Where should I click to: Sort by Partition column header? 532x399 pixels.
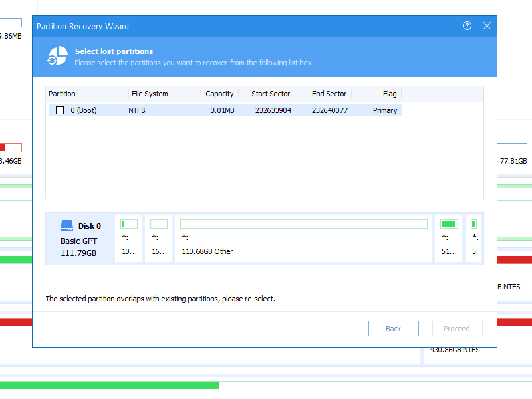click(63, 94)
